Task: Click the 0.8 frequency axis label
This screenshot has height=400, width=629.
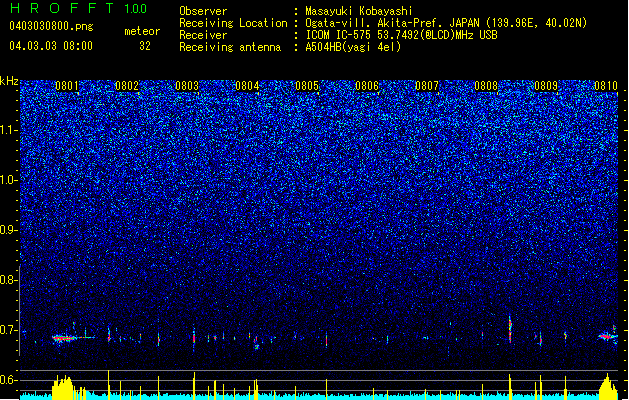Action: click(9, 280)
